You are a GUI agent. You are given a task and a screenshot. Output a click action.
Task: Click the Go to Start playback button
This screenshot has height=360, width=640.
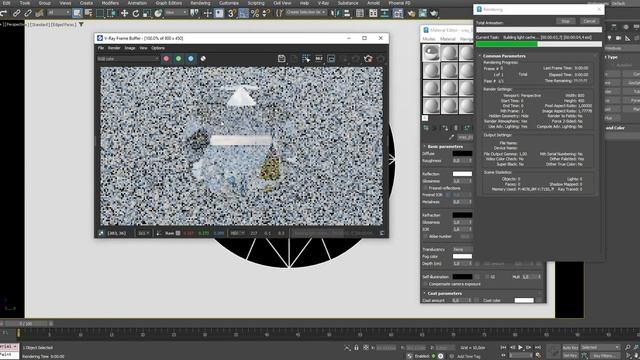pos(504,347)
